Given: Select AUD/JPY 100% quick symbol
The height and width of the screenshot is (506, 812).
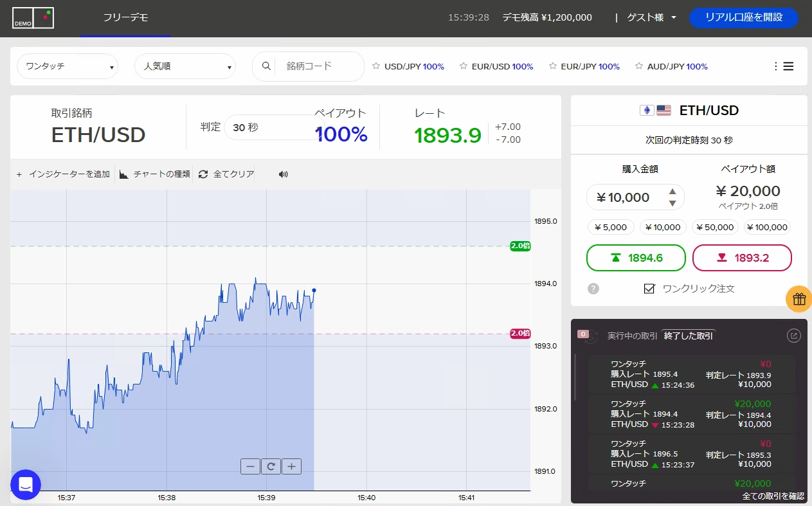Looking at the screenshot, I should coord(678,66).
